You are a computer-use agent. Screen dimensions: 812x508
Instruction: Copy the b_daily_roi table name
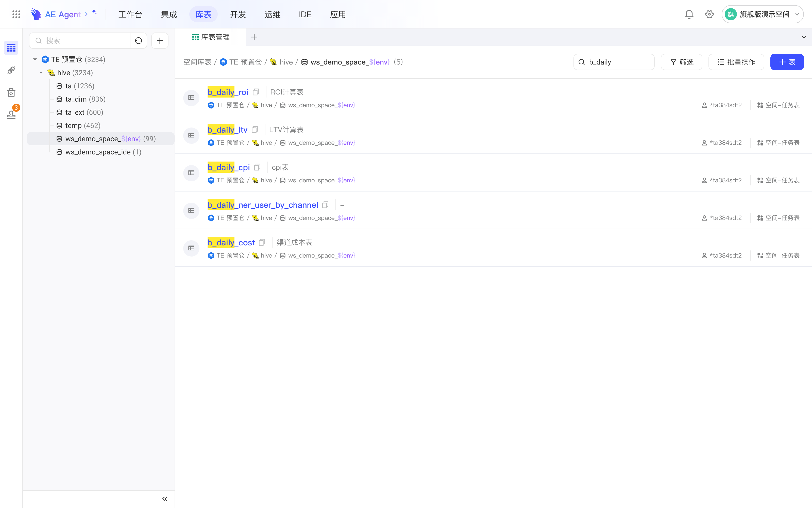tap(256, 92)
